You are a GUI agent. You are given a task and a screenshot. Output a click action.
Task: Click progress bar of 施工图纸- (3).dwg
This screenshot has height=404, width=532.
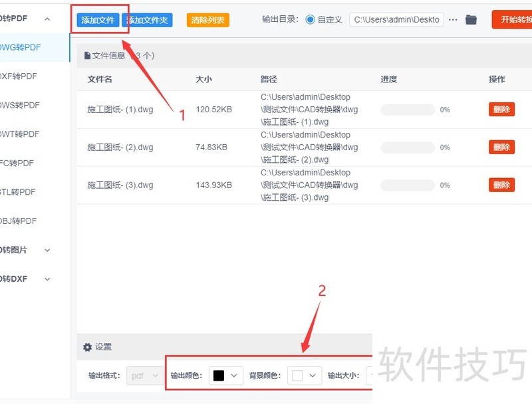tap(408, 185)
